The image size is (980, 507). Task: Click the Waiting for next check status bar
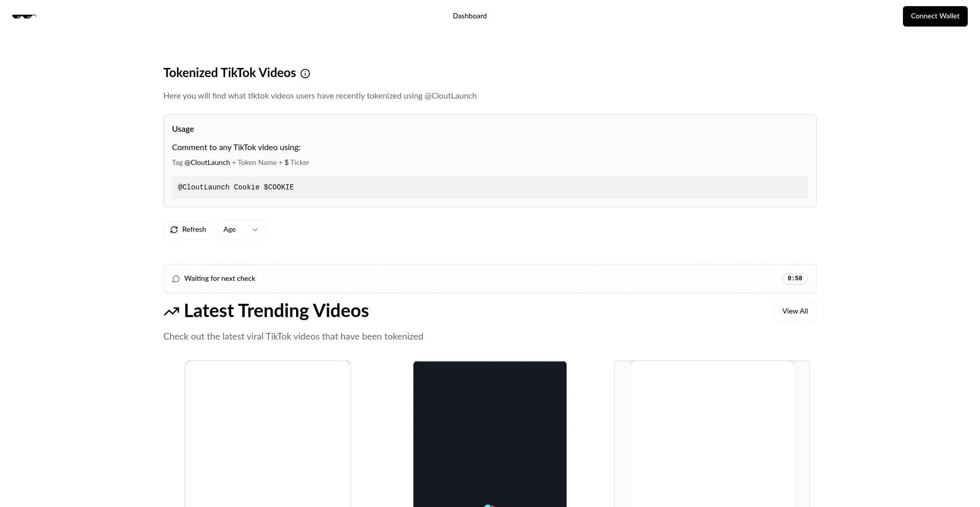459,279
